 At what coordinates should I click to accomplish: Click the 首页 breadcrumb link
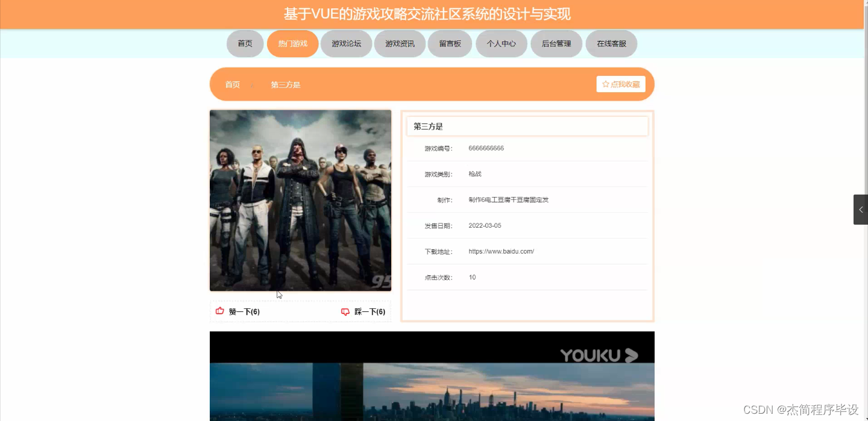pyautogui.click(x=233, y=85)
